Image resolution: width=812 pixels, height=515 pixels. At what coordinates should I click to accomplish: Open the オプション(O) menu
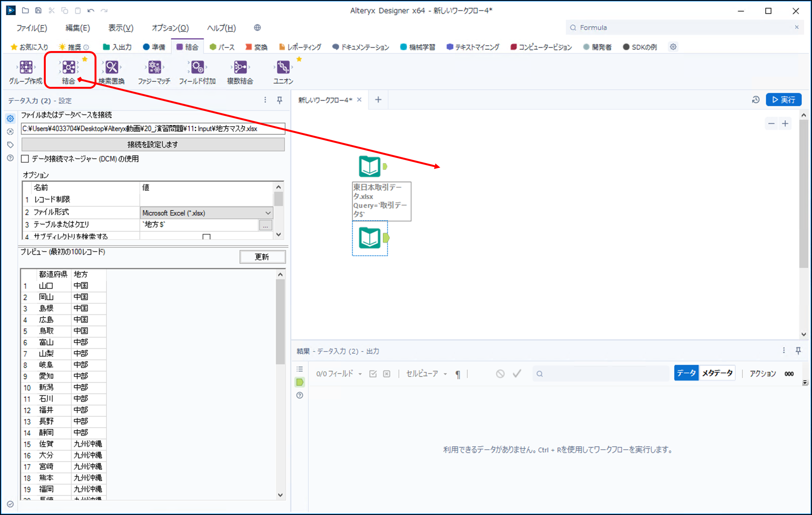(x=170, y=28)
